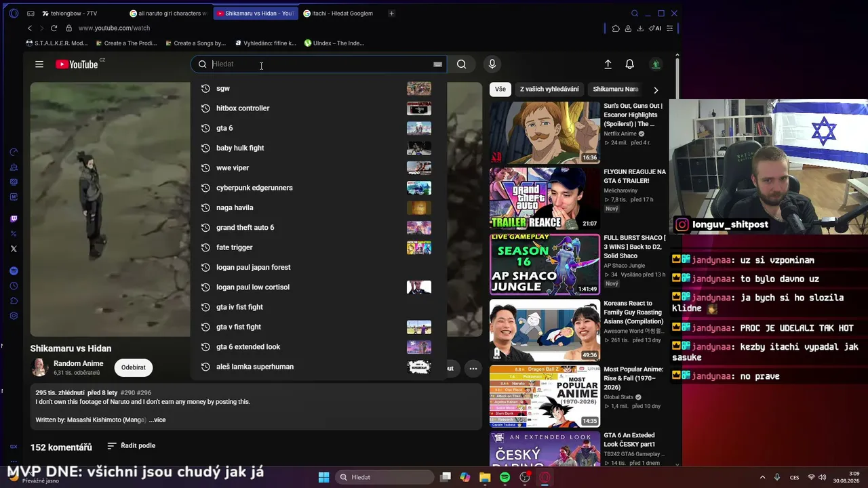This screenshot has width=868, height=488.
Task: Open the YouTube guide hamburger menu
Action: tap(39, 64)
